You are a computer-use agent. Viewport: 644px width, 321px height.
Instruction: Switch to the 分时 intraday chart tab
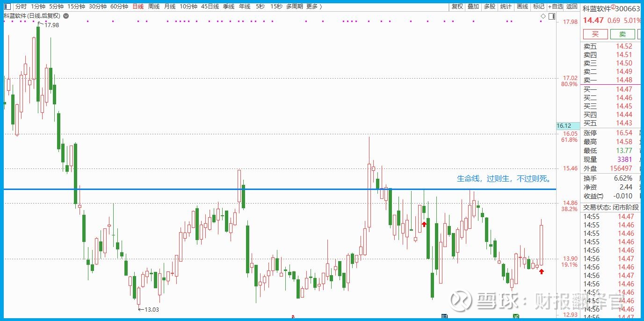[x=21, y=7]
